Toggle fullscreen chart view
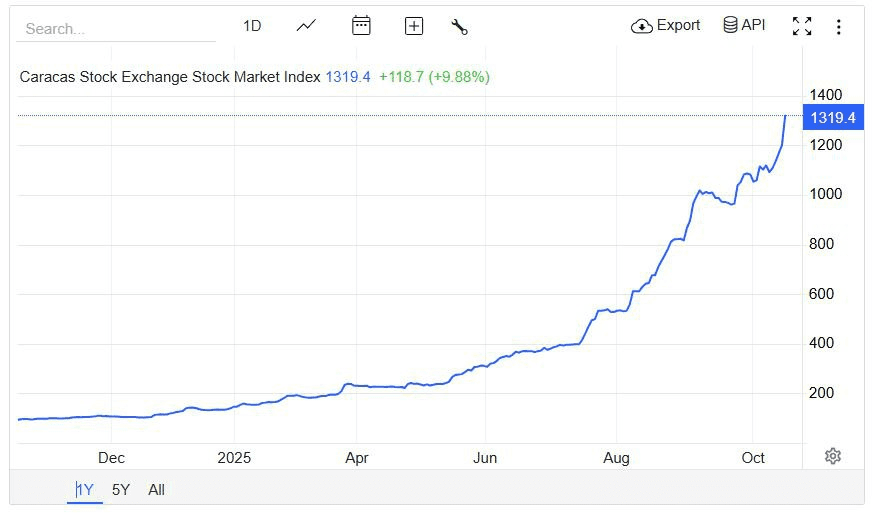The image size is (880, 517). 802,27
